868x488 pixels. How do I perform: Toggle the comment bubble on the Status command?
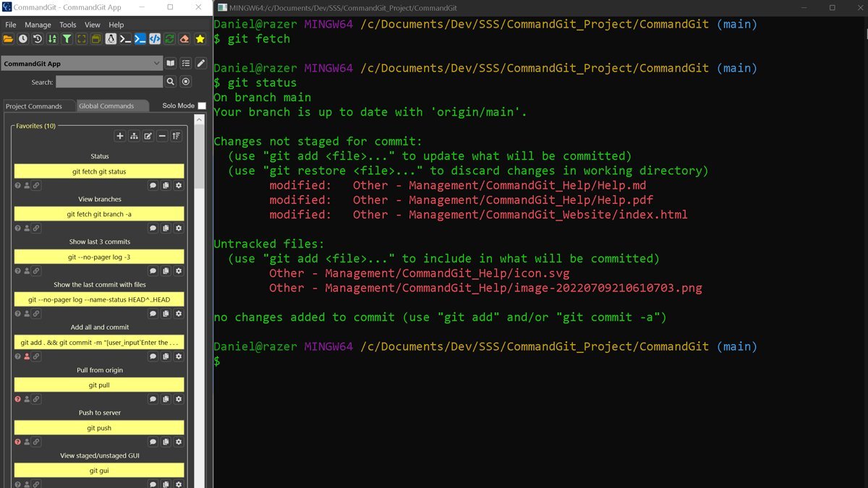point(153,185)
